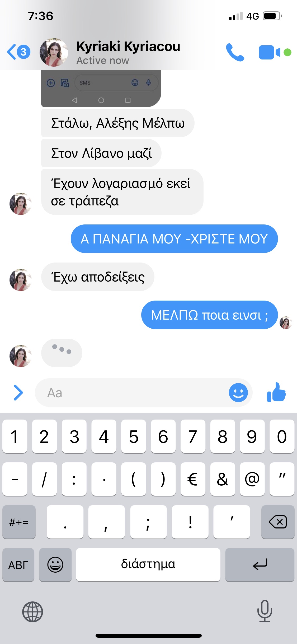
Task: Tap the return key
Action: coord(260,565)
